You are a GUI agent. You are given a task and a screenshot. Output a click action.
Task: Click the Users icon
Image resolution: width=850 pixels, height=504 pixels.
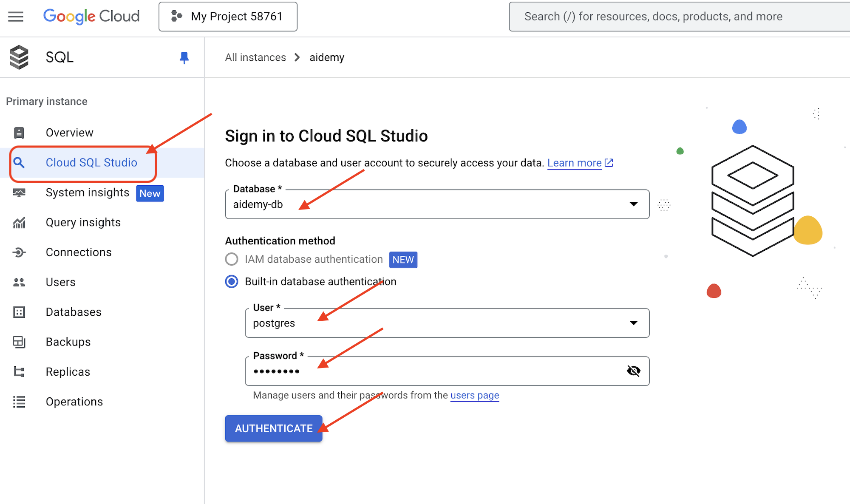[x=20, y=281]
